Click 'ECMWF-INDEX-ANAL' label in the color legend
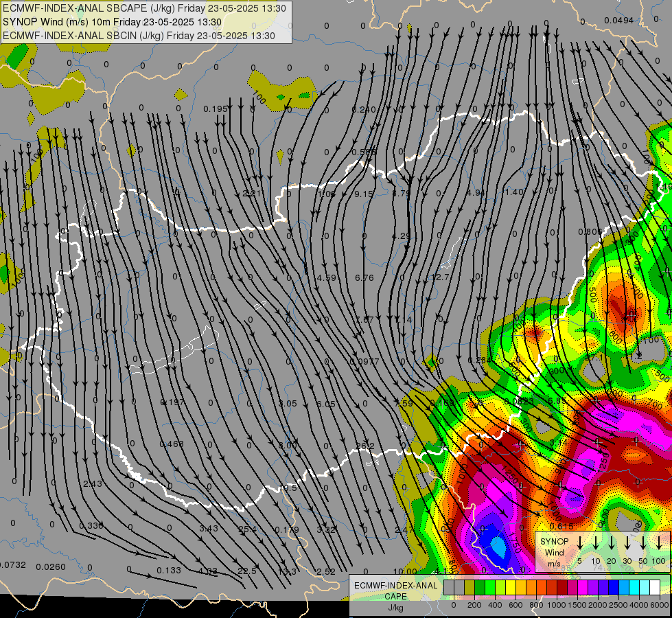 pos(395,586)
